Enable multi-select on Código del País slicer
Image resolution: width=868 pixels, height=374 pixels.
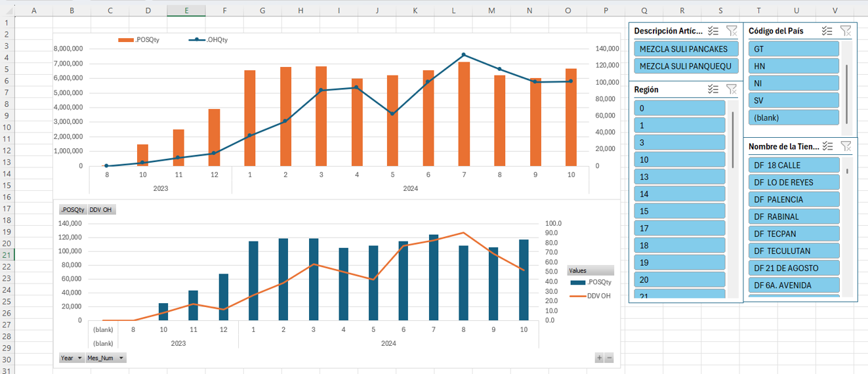[827, 31]
